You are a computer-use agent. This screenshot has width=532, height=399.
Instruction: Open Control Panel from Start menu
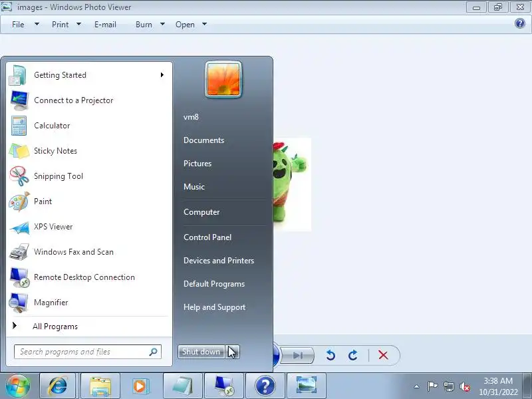point(207,237)
